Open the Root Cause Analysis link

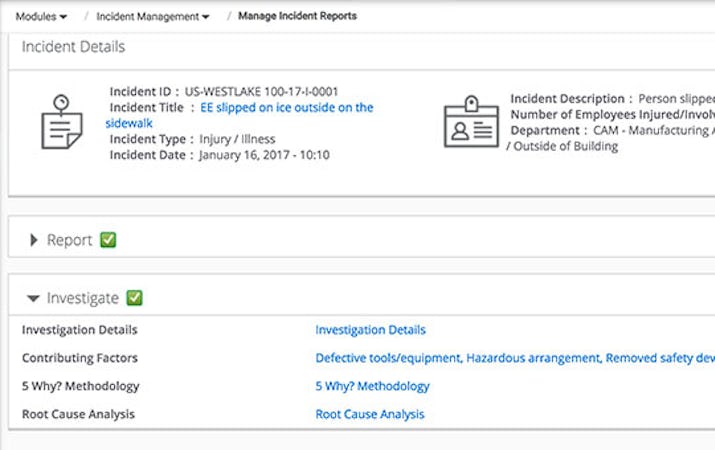point(370,414)
